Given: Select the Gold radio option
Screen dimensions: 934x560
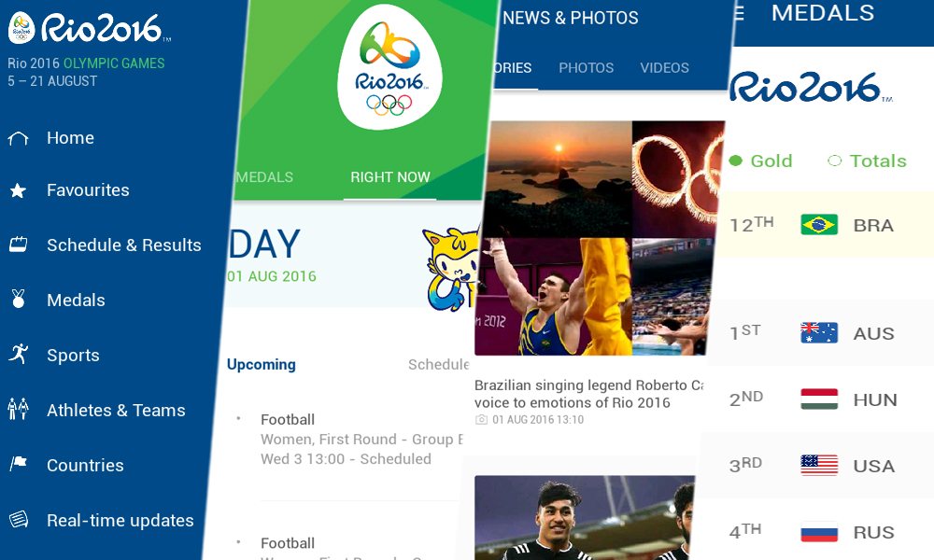Looking at the screenshot, I should [x=760, y=161].
